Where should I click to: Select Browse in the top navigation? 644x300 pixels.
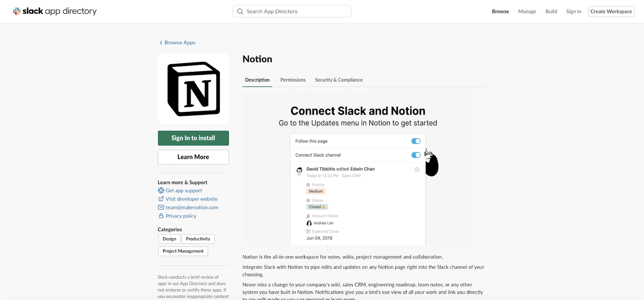pos(500,11)
